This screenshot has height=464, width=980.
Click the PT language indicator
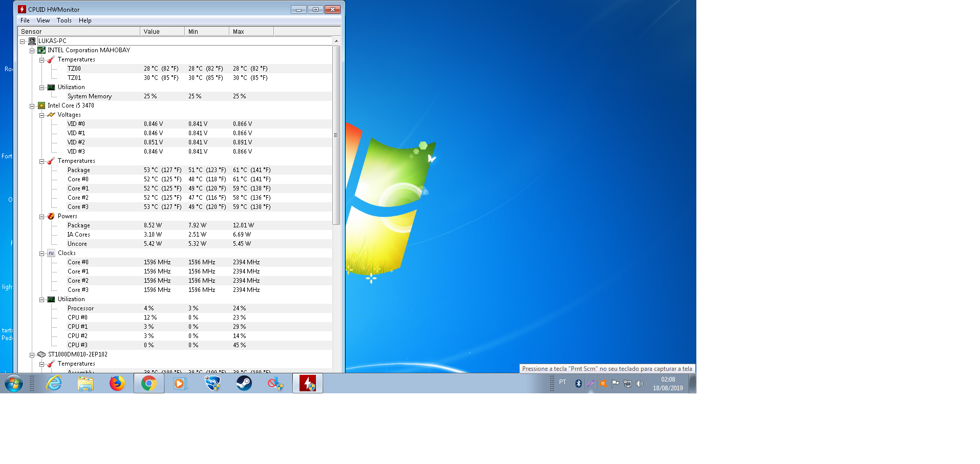pyautogui.click(x=563, y=382)
